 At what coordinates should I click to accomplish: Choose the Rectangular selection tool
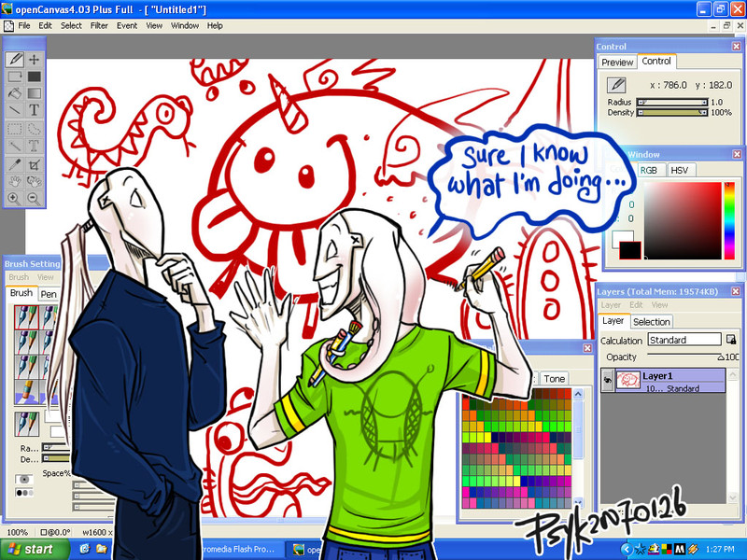[x=15, y=129]
